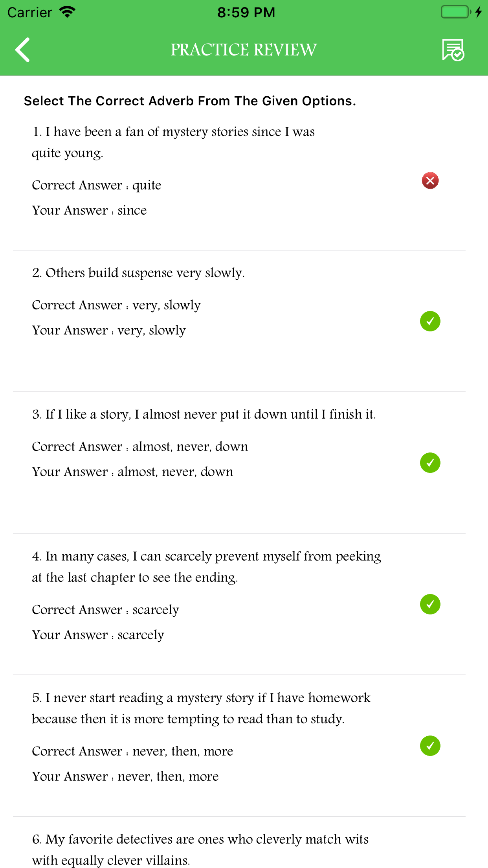Open the review checklist icon

(x=453, y=50)
